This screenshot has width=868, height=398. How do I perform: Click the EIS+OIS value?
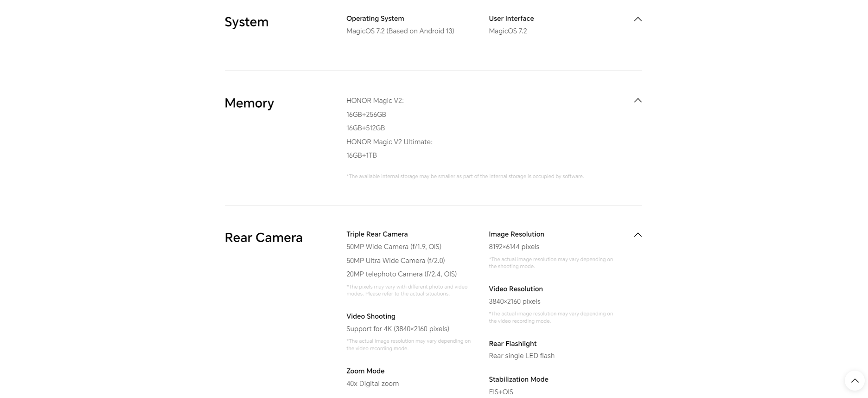pos(501,392)
